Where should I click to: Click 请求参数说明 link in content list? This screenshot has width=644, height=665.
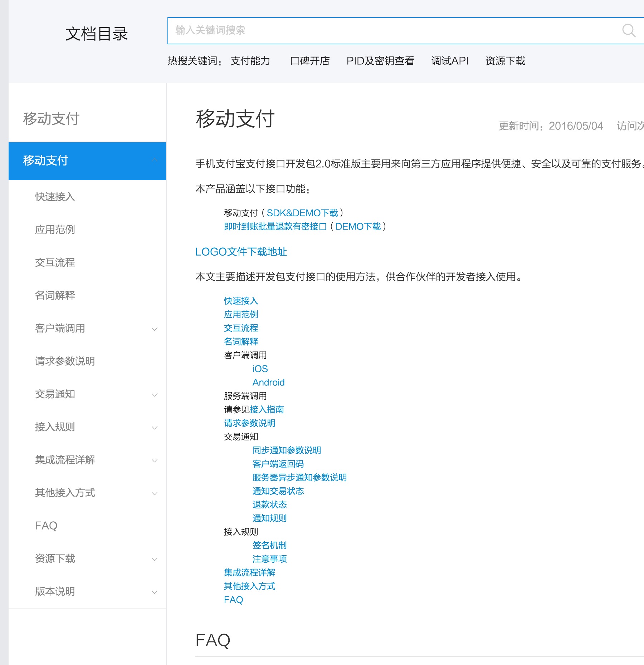pos(250,423)
